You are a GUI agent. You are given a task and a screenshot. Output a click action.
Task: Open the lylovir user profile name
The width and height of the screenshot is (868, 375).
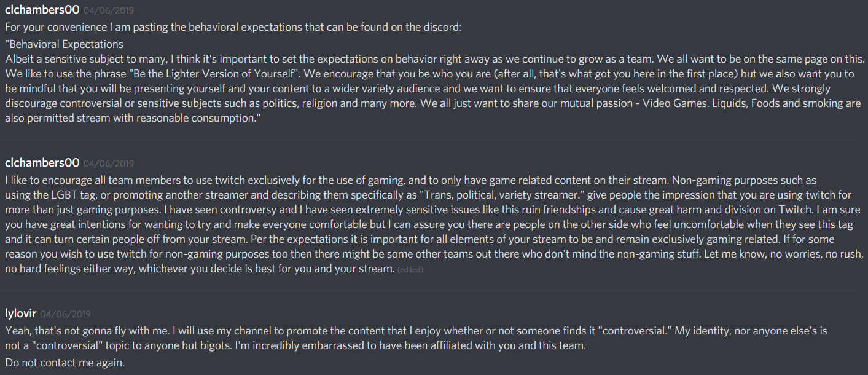tap(21, 314)
